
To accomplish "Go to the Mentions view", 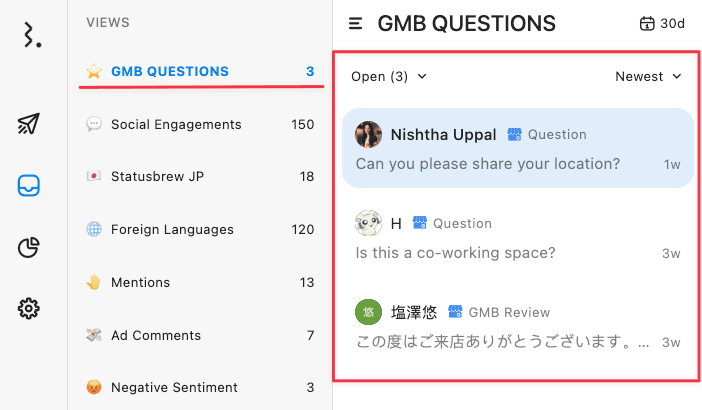I will (140, 282).
